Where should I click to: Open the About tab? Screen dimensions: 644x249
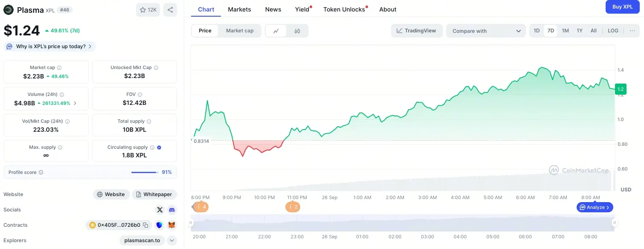click(x=388, y=9)
